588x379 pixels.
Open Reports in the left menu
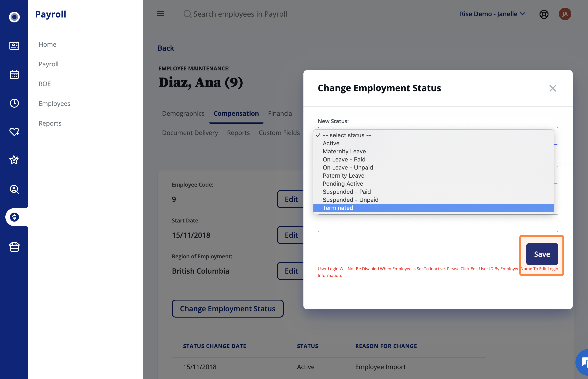(50, 123)
